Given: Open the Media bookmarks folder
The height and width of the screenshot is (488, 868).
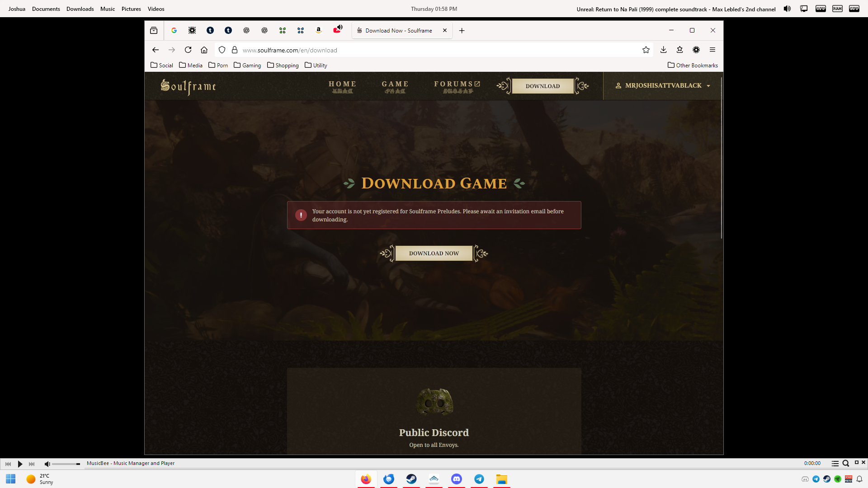Looking at the screenshot, I should (x=191, y=65).
